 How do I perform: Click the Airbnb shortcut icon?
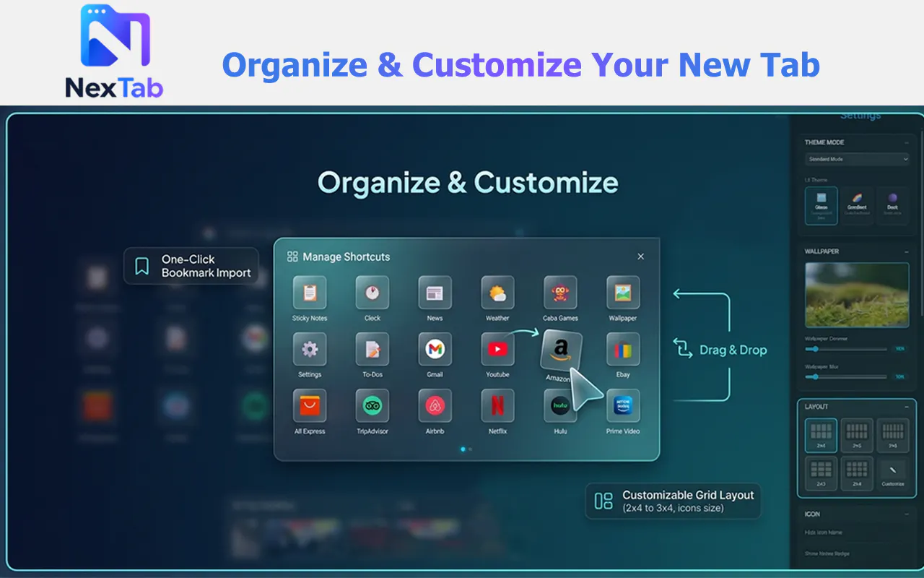coord(435,406)
